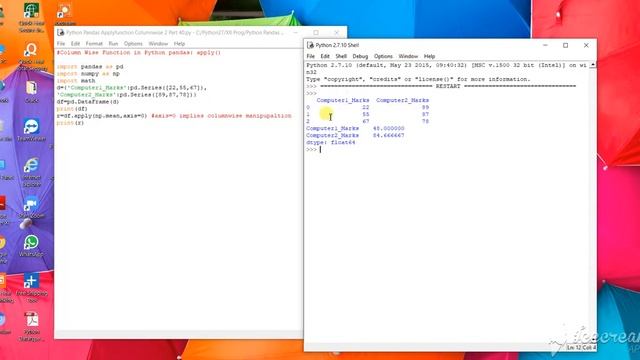
Task: Open File menu in the editor window
Action: pyautogui.click(x=61, y=44)
